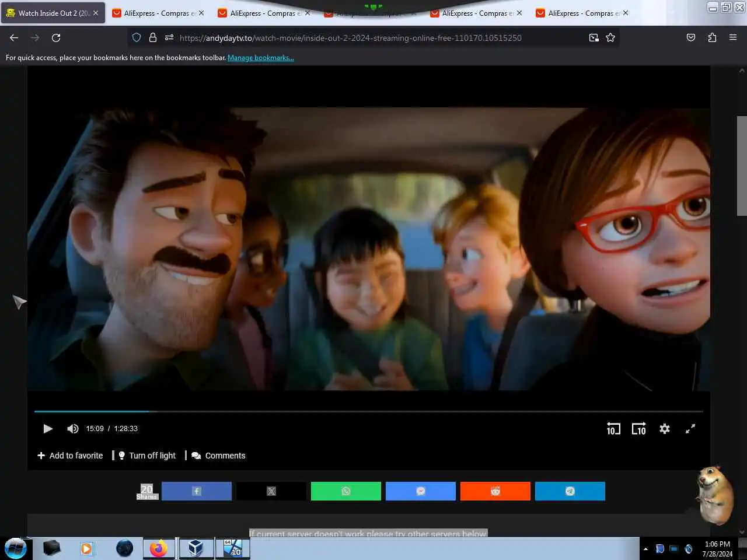Show hidden system tray icons

[x=645, y=549]
